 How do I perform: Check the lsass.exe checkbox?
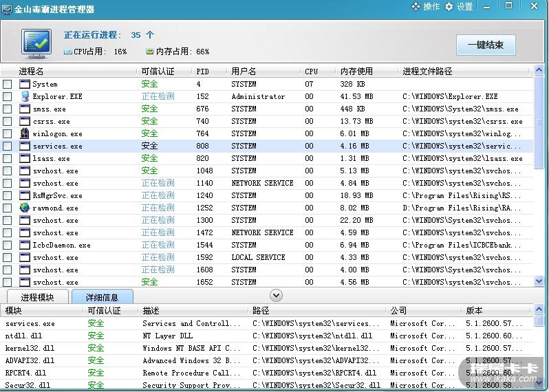click(x=8, y=158)
